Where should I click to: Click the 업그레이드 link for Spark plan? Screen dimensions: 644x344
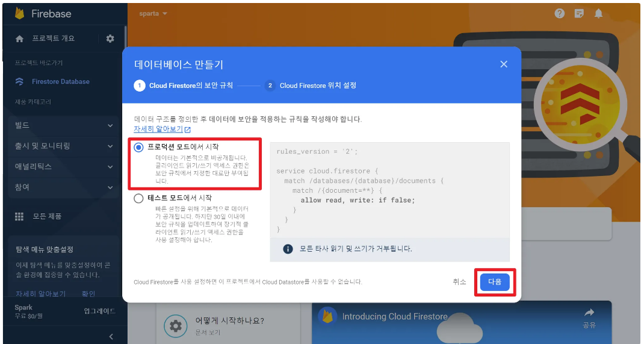100,311
